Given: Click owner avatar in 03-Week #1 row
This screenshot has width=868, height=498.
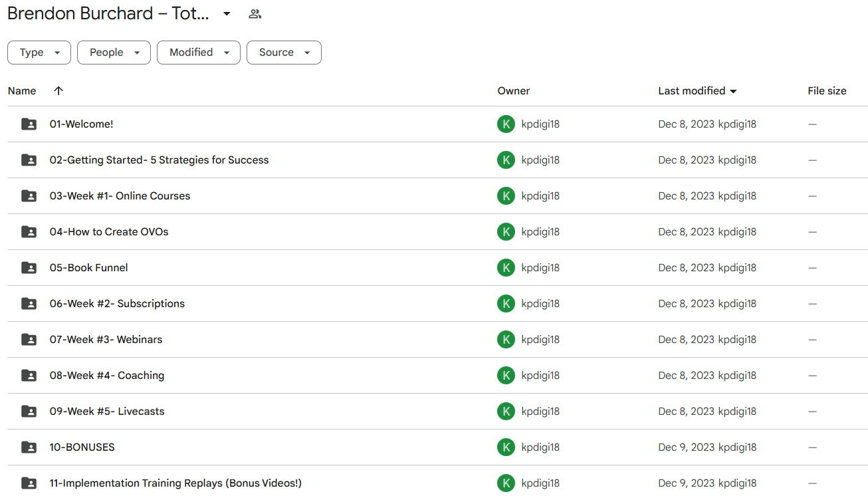Looking at the screenshot, I should 506,196.
